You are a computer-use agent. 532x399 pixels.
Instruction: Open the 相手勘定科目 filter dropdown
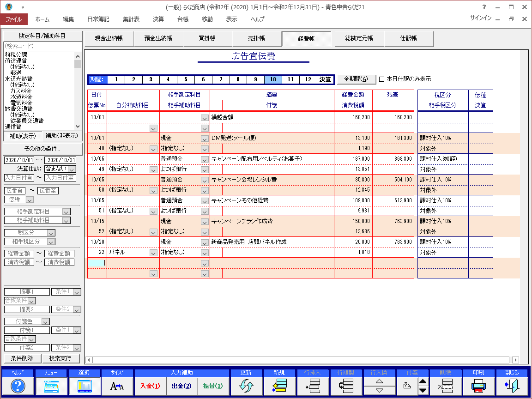[66, 212]
